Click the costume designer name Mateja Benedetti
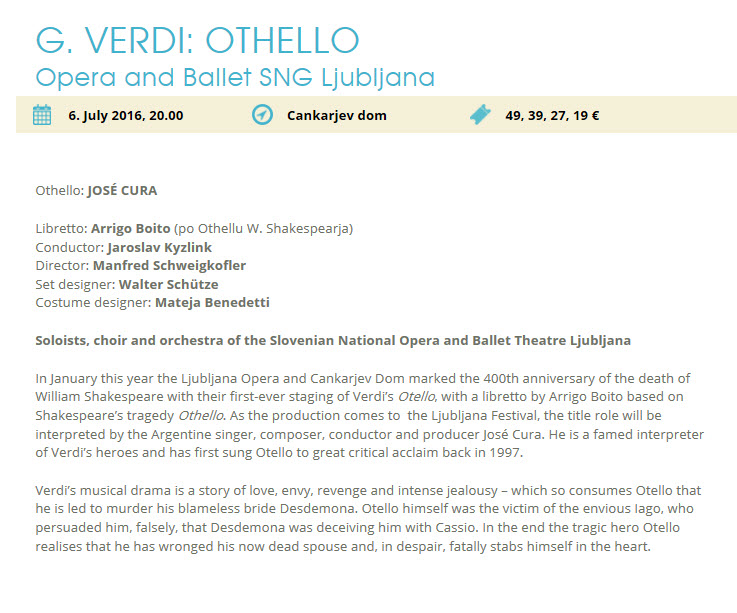Screen dimensions: 737x613 pyautogui.click(x=212, y=302)
